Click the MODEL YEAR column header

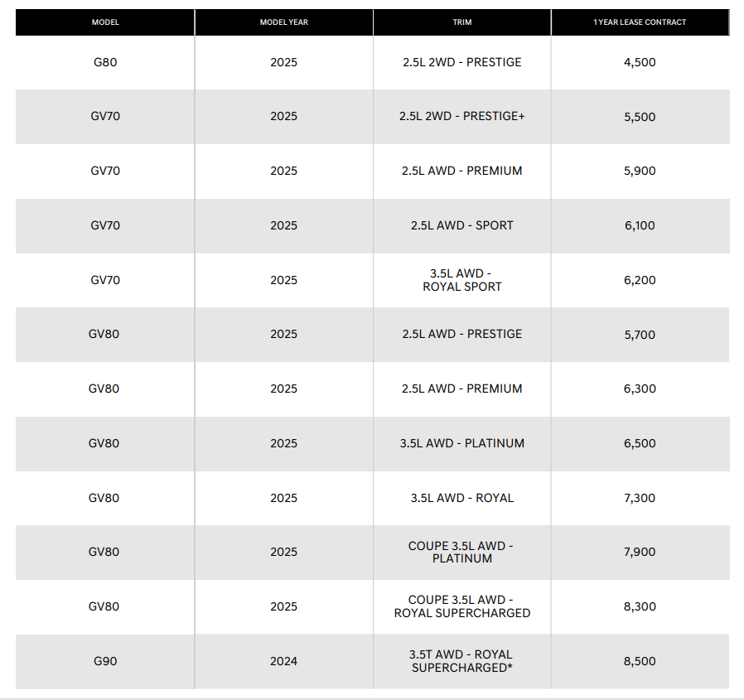coord(283,22)
